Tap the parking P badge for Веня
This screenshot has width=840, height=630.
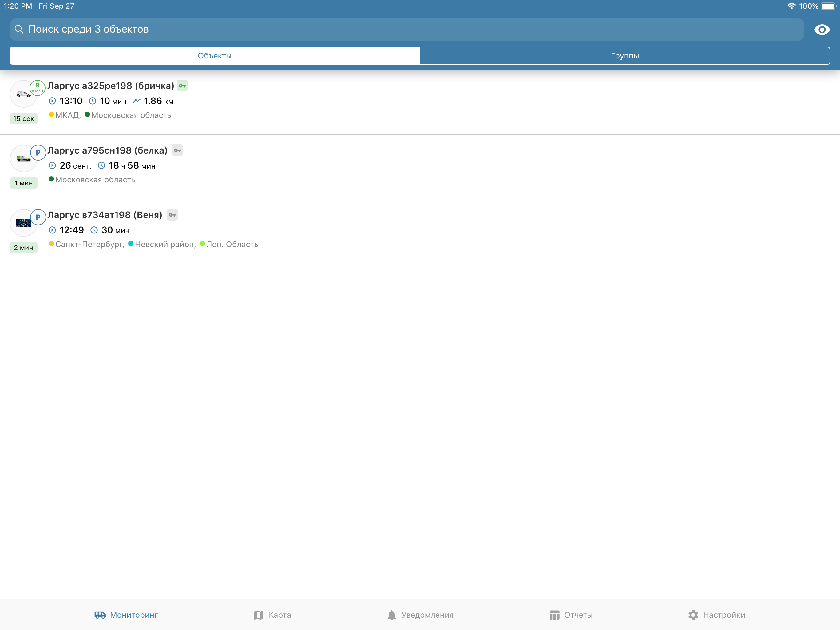tap(38, 217)
